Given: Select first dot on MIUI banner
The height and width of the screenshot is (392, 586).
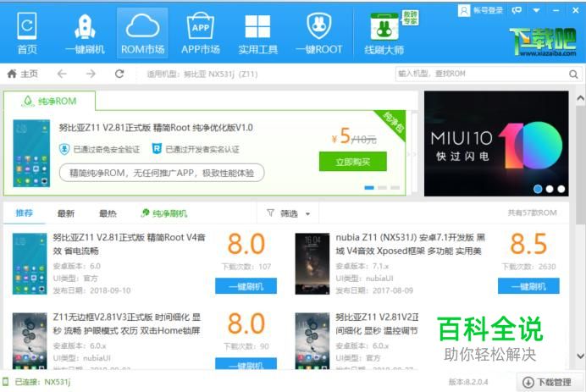Looking at the screenshot, I should (538, 189).
